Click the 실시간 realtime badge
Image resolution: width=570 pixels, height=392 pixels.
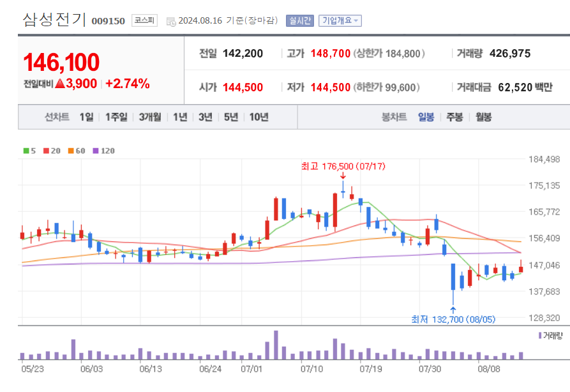tap(299, 20)
